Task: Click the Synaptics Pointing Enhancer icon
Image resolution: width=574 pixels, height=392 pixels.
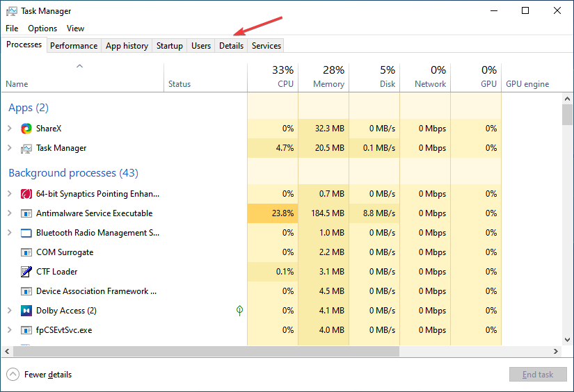Action: [26, 194]
